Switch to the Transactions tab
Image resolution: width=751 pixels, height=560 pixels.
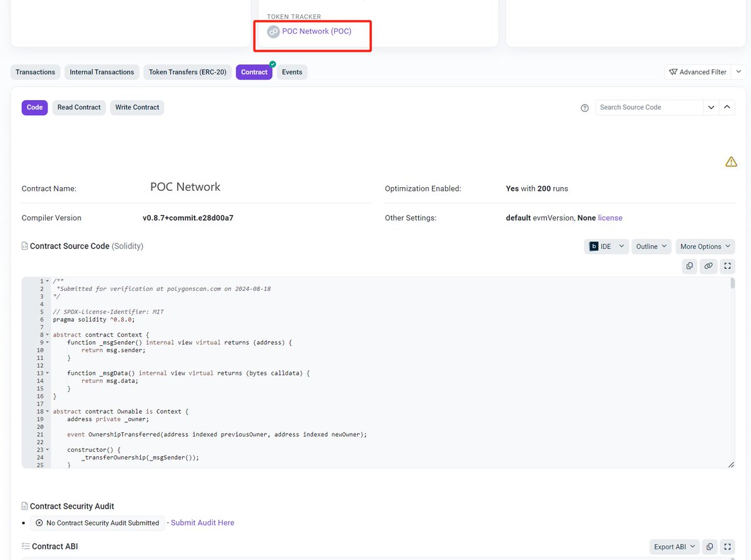coord(35,72)
